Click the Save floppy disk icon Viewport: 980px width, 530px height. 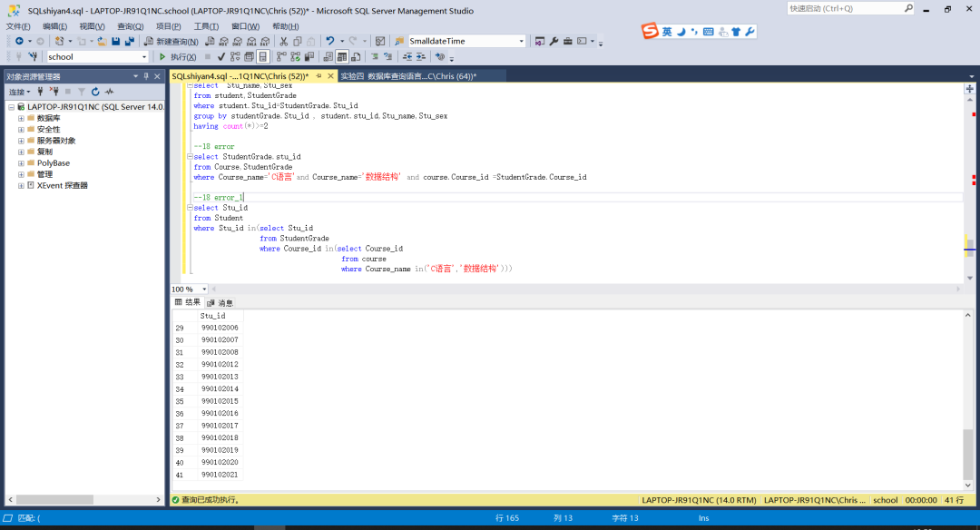pos(115,41)
